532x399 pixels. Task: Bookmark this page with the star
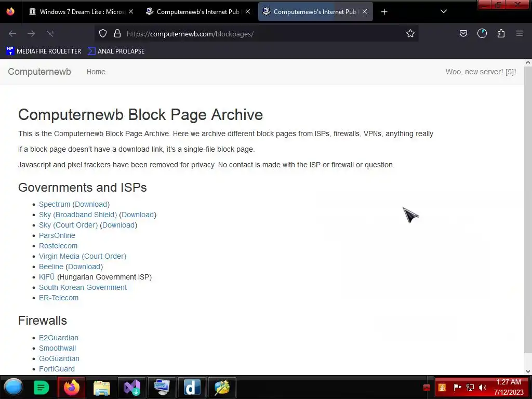410,34
